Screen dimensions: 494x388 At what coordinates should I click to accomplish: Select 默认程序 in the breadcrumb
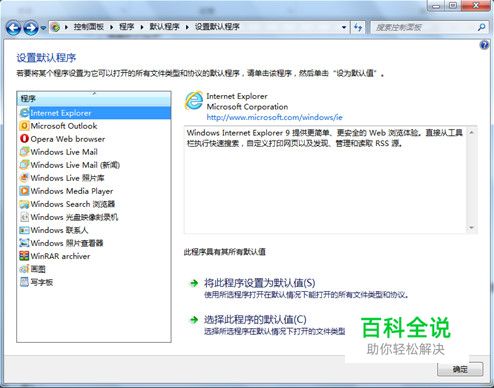pyautogui.click(x=164, y=27)
